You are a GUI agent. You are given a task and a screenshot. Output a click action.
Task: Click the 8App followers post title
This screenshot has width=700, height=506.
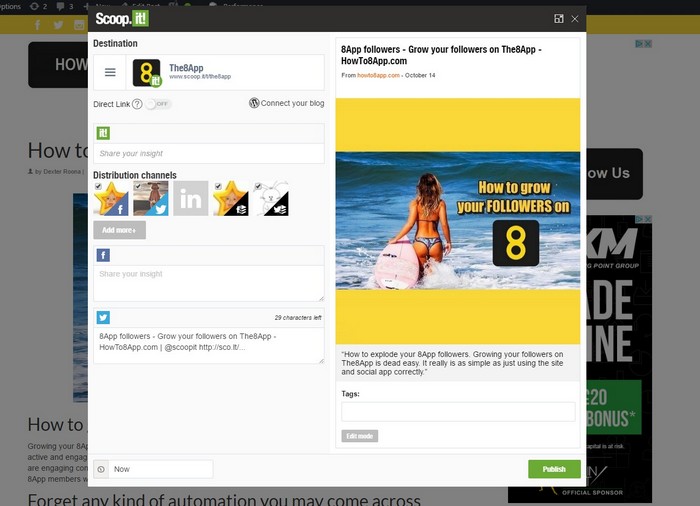(x=441, y=55)
